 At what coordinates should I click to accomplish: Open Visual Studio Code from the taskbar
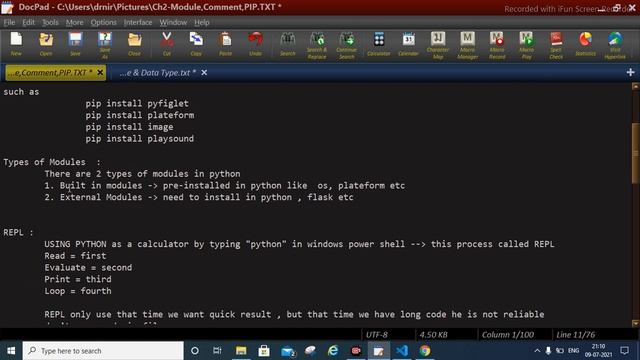pyautogui.click(x=402, y=351)
